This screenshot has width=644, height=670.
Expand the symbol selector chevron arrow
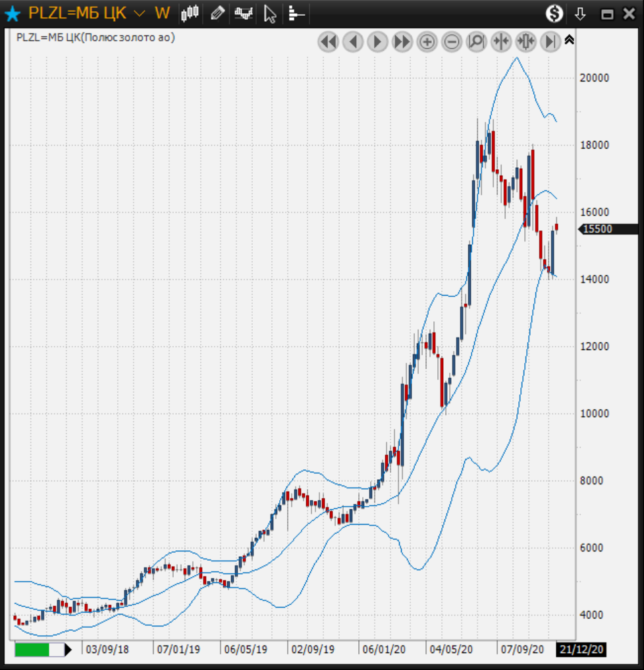click(140, 14)
